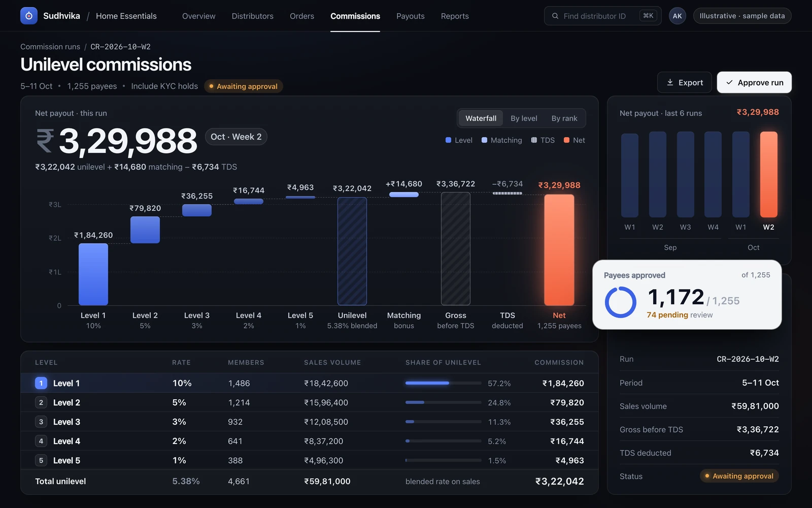Click the Matching bonus bar
This screenshot has width=812, height=508.
point(404,195)
